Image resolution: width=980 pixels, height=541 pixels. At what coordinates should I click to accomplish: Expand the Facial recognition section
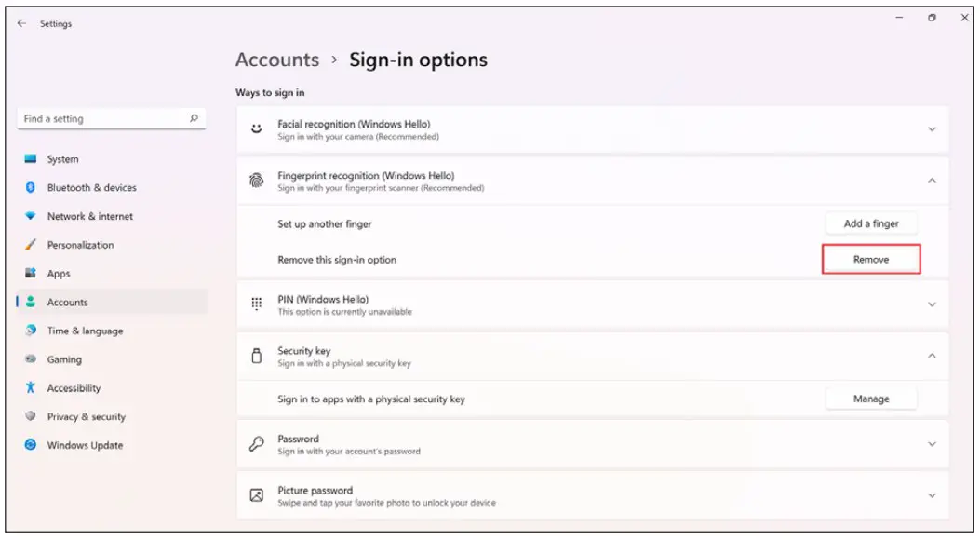point(932,129)
